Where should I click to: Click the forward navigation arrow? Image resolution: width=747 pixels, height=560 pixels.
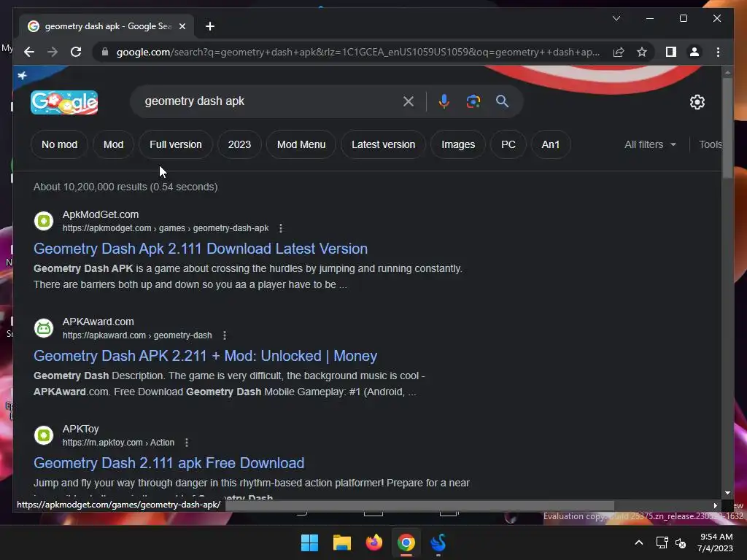click(x=53, y=52)
